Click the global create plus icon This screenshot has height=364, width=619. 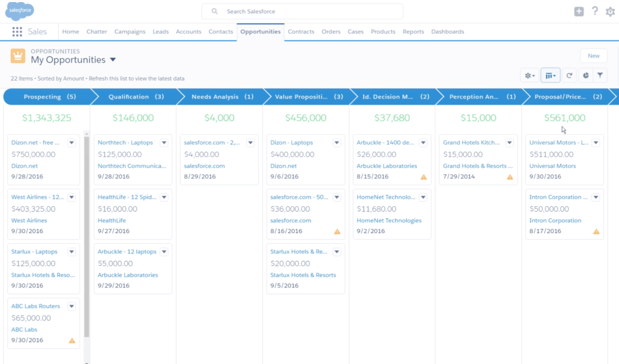[x=579, y=11]
